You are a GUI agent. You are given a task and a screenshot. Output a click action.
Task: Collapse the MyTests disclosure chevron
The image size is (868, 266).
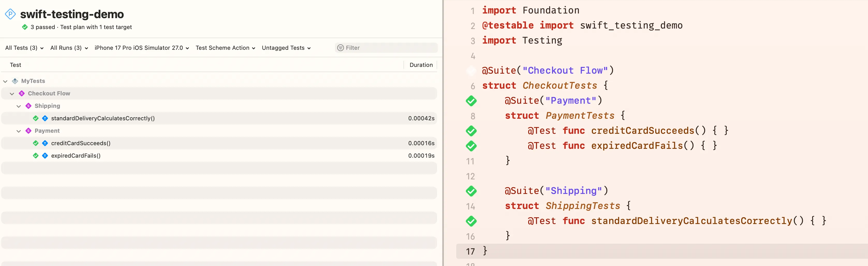click(x=5, y=81)
